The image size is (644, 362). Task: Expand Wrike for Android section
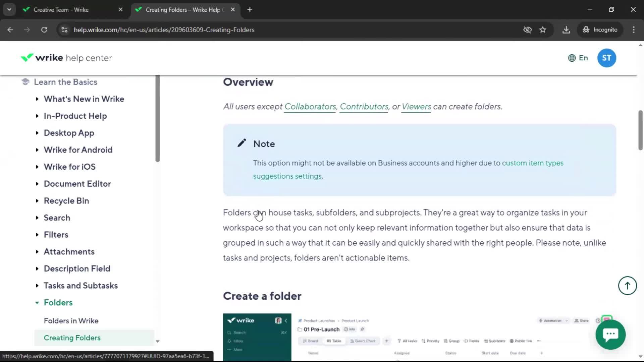[78, 150]
